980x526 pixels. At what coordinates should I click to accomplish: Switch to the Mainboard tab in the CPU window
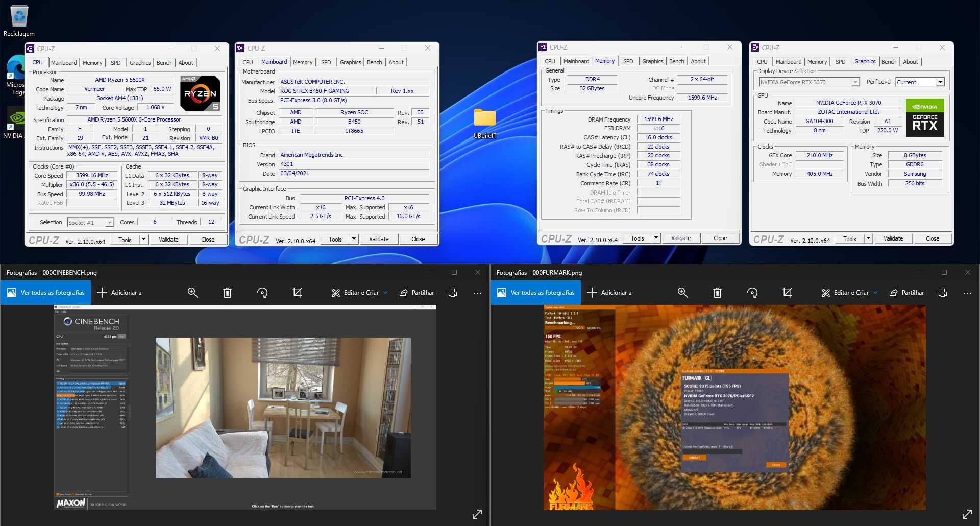point(64,63)
